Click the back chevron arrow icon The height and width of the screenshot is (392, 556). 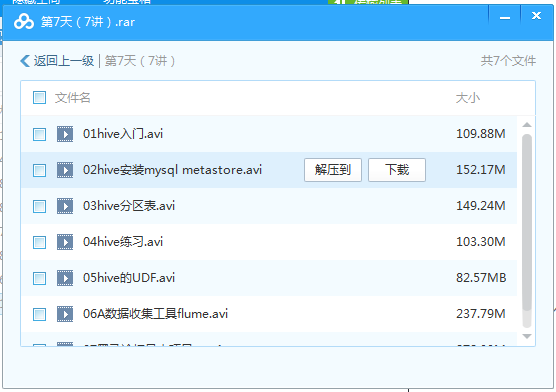click(x=25, y=61)
